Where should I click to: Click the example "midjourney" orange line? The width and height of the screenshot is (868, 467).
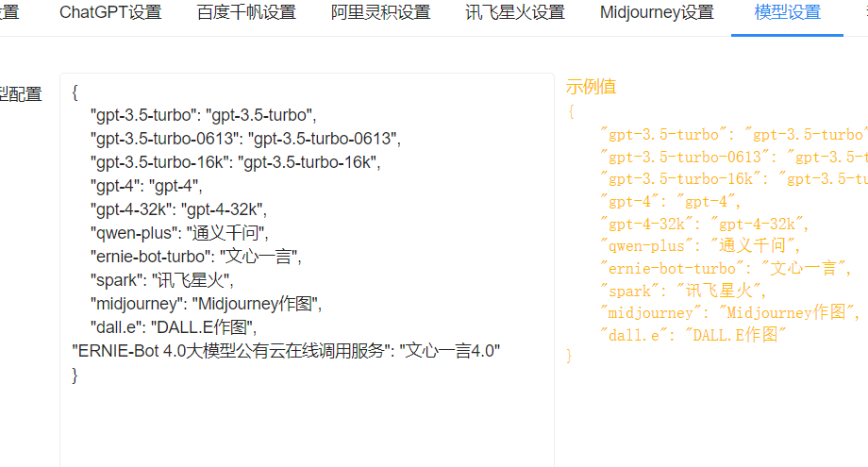729,312
